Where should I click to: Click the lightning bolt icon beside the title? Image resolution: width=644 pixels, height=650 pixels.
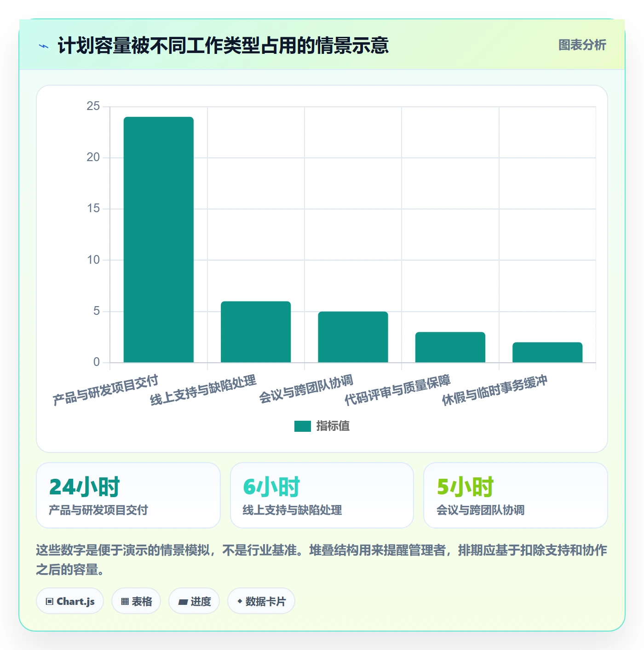[44, 46]
